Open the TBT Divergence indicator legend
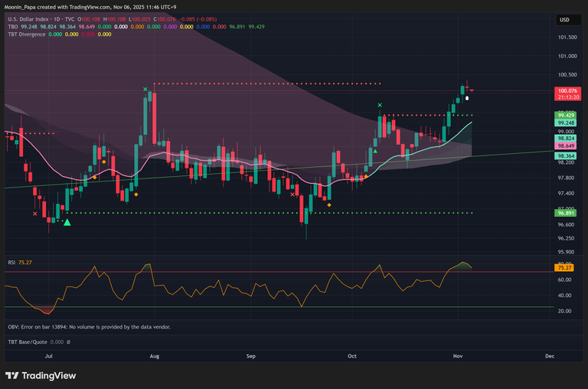 [x=25, y=34]
